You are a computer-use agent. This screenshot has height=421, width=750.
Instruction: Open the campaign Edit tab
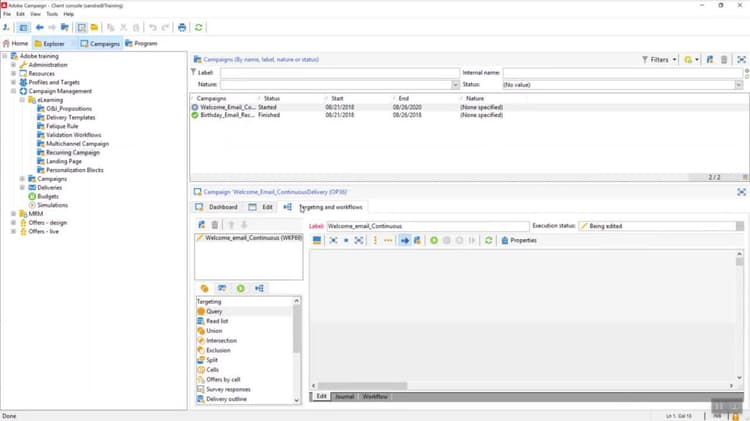[x=261, y=207]
